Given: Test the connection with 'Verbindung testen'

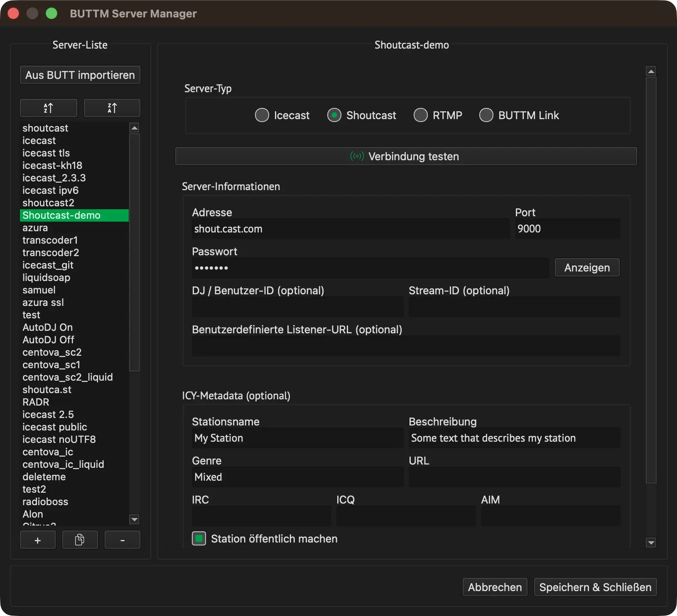Looking at the screenshot, I should click(406, 156).
